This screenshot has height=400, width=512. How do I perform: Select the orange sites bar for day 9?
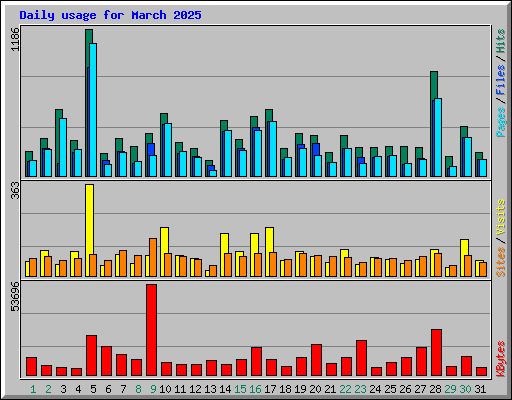[x=153, y=257]
